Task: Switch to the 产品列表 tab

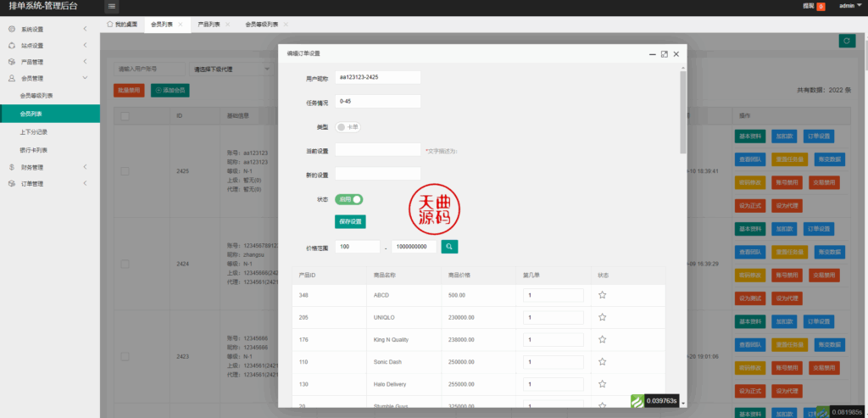Action: (209, 25)
